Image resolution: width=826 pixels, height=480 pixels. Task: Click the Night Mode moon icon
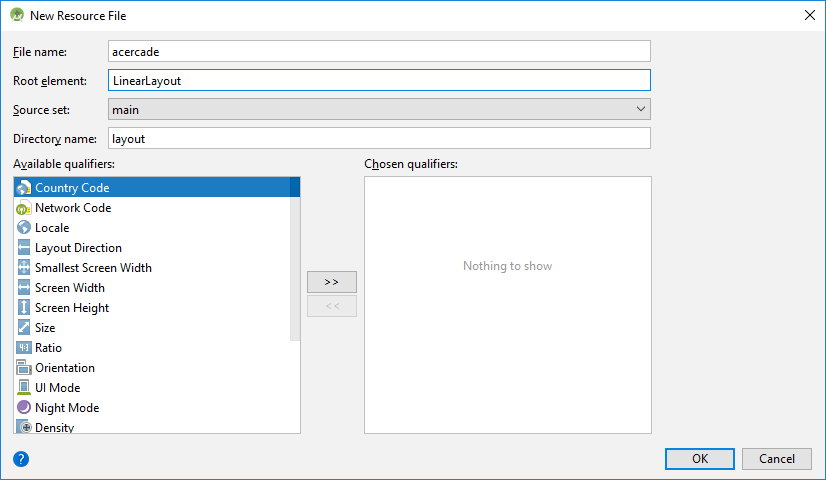pyautogui.click(x=25, y=408)
